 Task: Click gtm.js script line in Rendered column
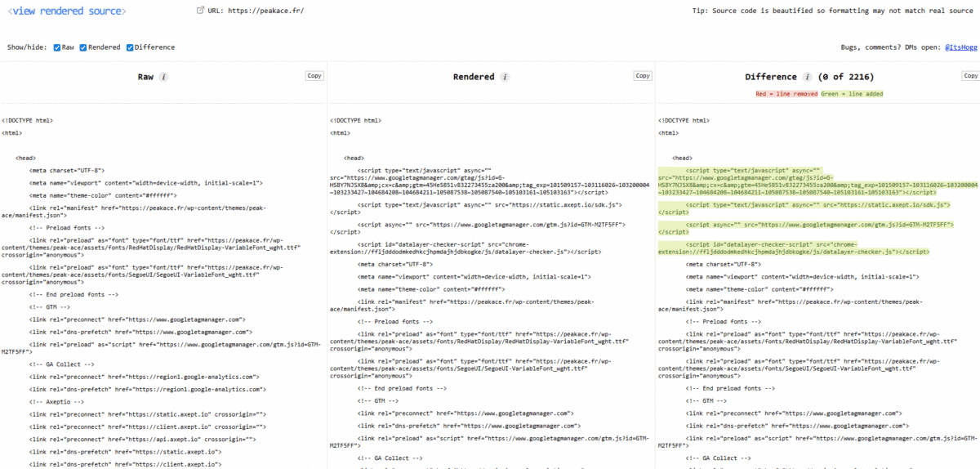click(478, 227)
